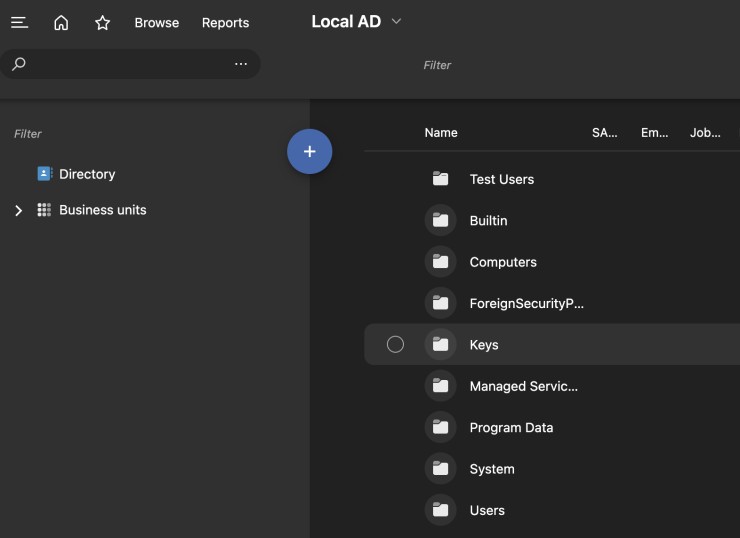Click the blue plus add button

(310, 151)
